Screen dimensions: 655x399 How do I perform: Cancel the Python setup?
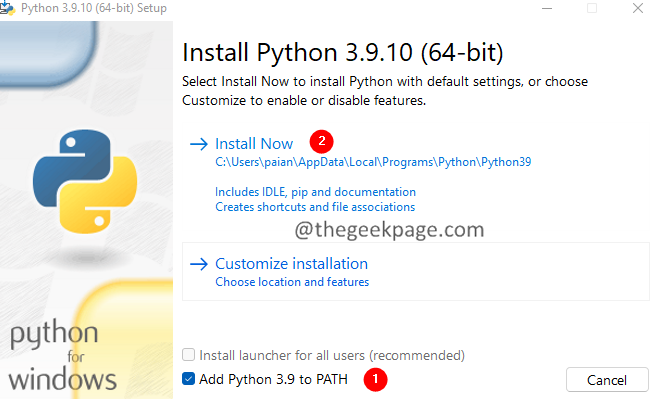(x=607, y=380)
